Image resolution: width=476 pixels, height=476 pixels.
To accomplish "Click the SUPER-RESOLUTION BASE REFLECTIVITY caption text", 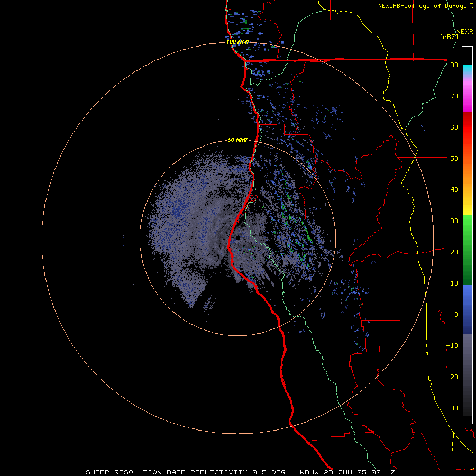I will coord(167,472).
